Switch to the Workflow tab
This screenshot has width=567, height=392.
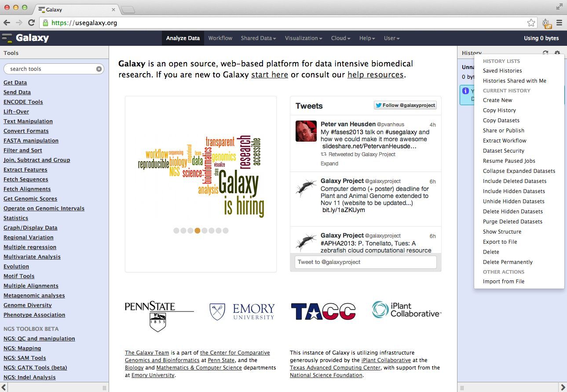220,38
